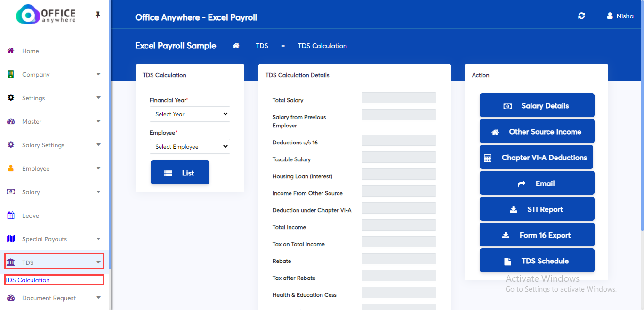Expand the Special Payouts menu arrow
Viewport: 644px width, 310px height.
[x=98, y=239]
